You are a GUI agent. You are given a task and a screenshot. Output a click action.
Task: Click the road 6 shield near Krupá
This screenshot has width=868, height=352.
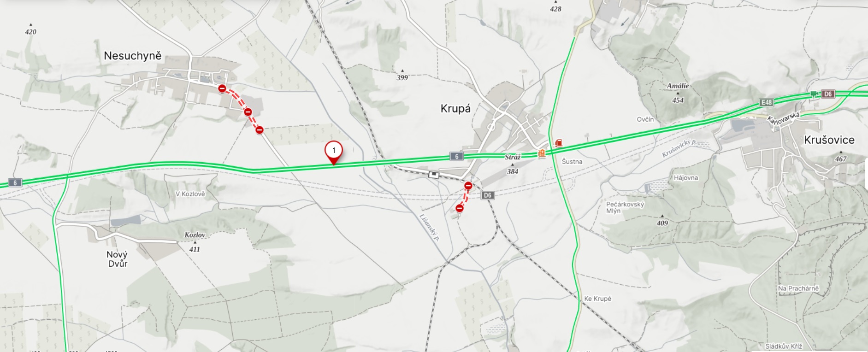pyautogui.click(x=456, y=157)
